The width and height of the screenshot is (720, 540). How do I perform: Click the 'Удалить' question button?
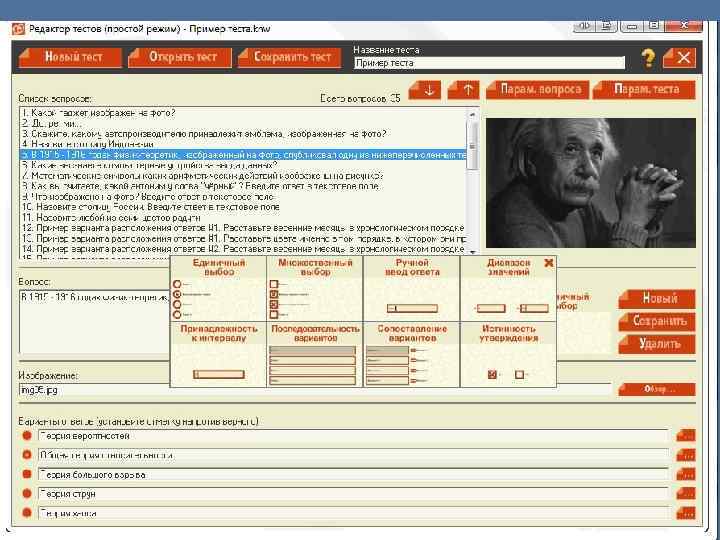[657, 344]
